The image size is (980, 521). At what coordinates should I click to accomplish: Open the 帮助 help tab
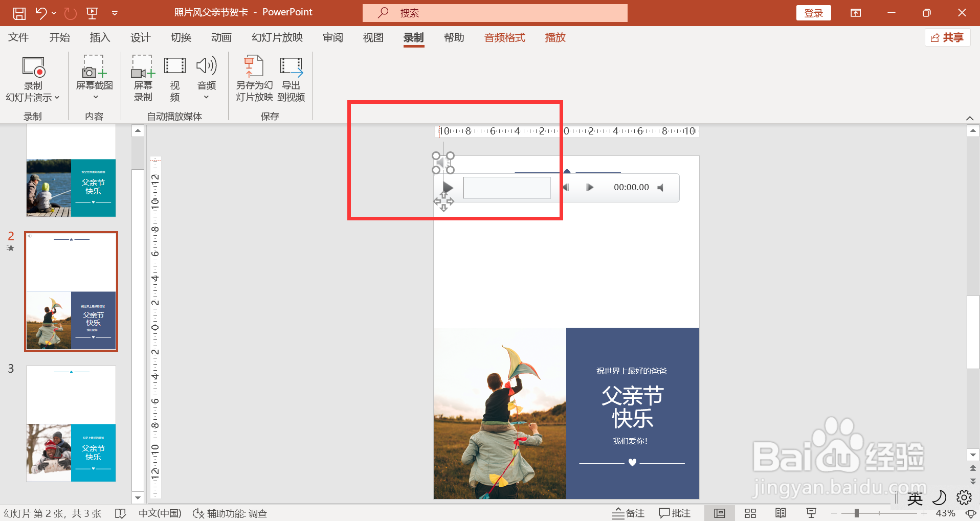point(454,37)
